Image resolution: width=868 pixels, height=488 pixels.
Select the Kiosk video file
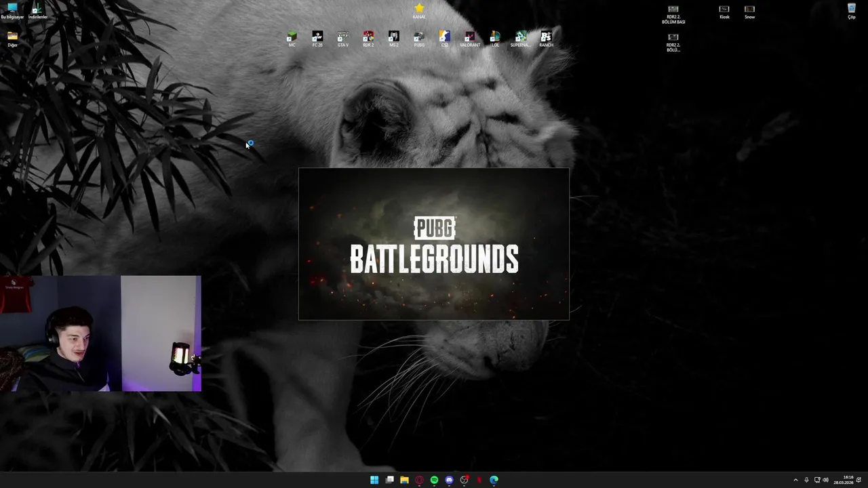point(724,12)
